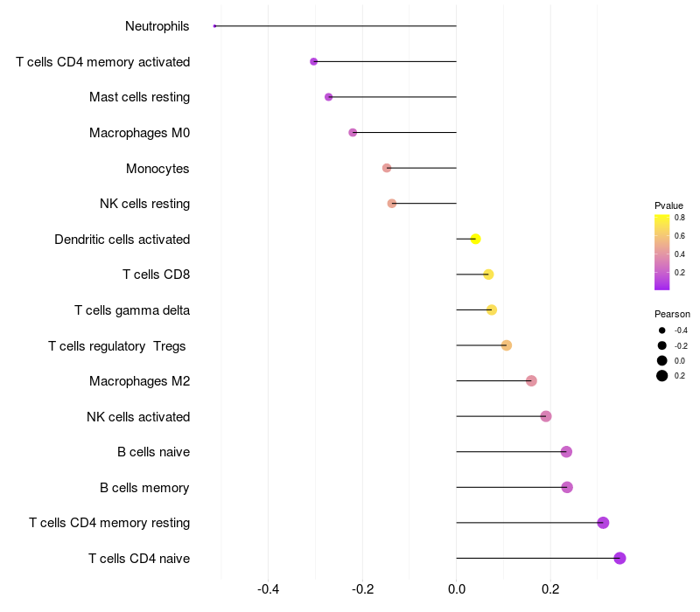Click the -0.4 x-axis tick label
This screenshot has width=700, height=612.
(268, 589)
